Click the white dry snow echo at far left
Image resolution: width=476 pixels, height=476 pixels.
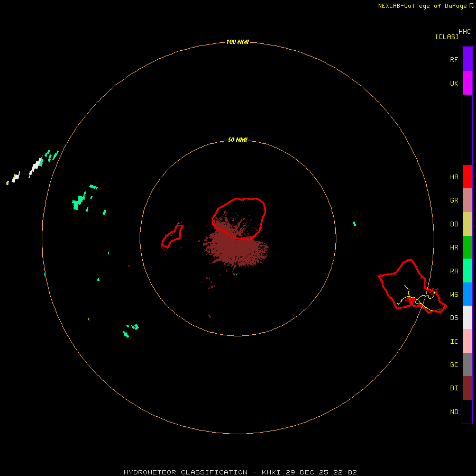(x=36, y=167)
